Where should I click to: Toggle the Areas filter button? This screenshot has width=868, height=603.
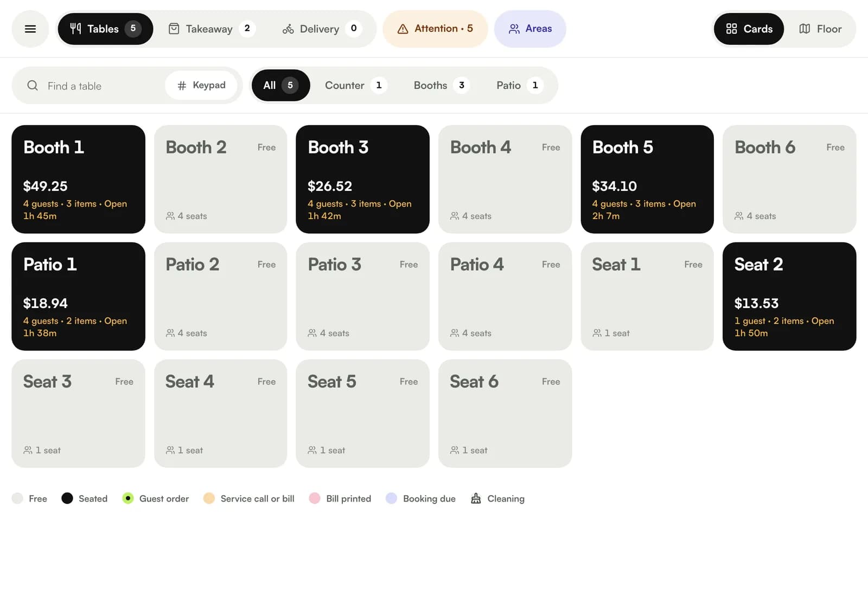coord(530,29)
